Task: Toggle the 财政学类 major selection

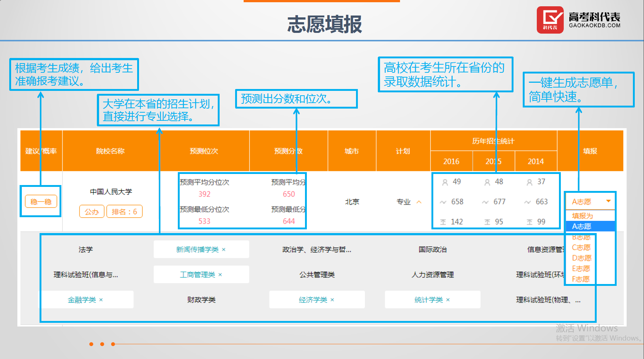Action: (x=201, y=300)
